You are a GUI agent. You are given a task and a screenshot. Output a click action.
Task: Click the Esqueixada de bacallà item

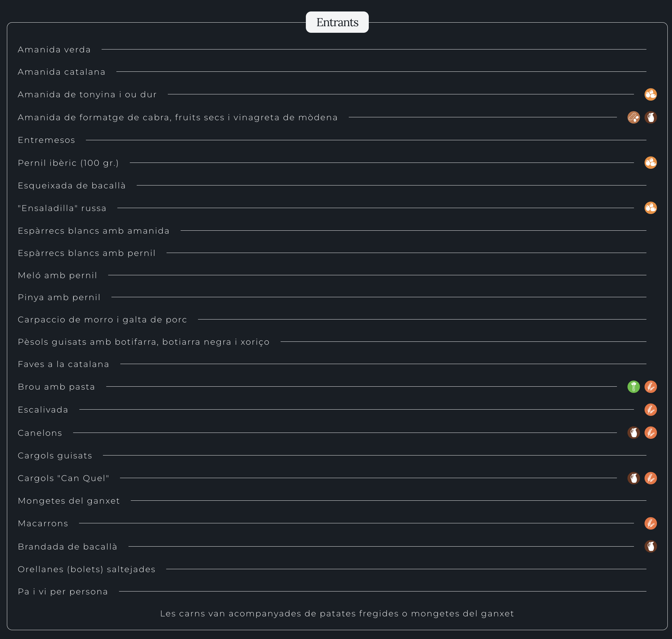click(x=71, y=185)
